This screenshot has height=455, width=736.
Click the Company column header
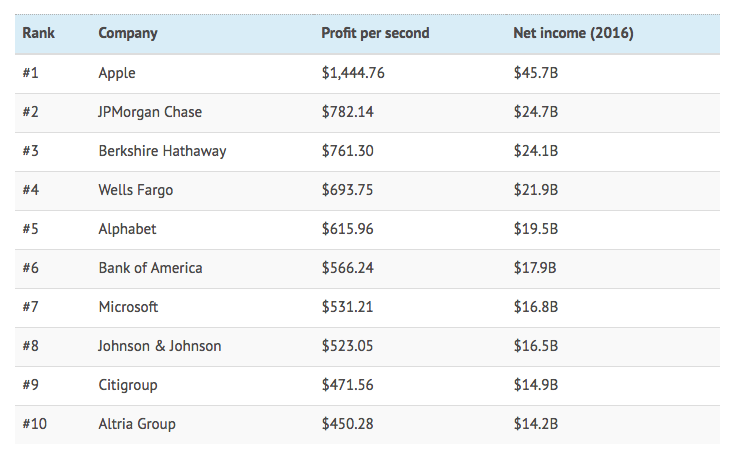(128, 33)
